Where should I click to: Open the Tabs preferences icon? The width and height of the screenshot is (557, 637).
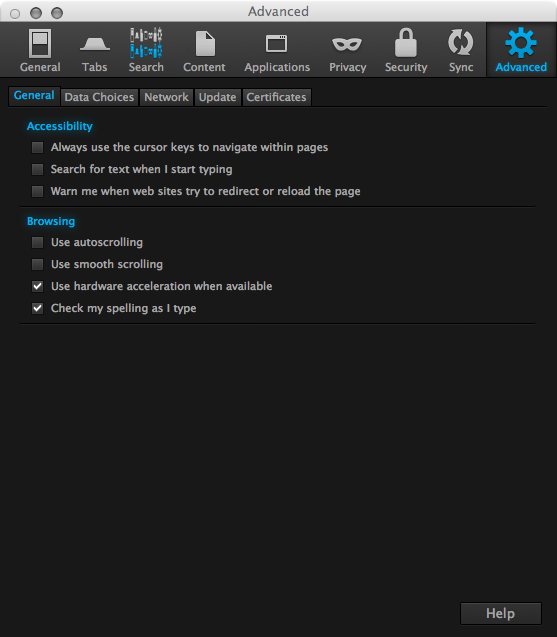95,44
